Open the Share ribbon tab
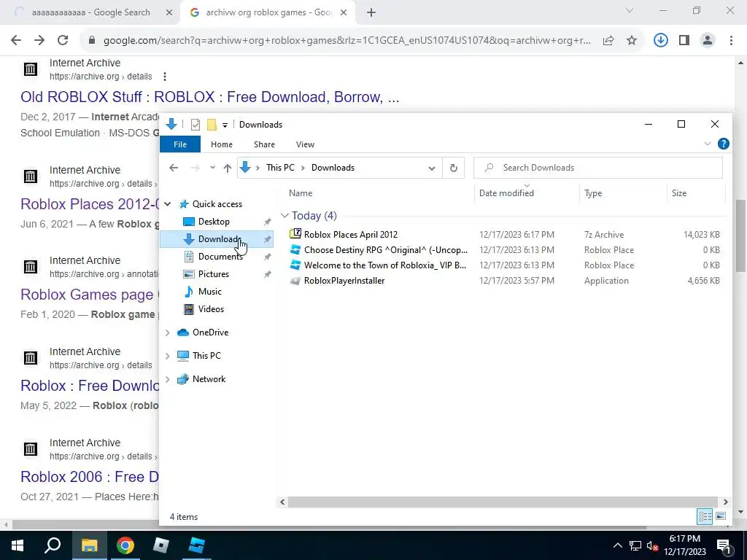This screenshot has height=560, width=747. tap(264, 144)
